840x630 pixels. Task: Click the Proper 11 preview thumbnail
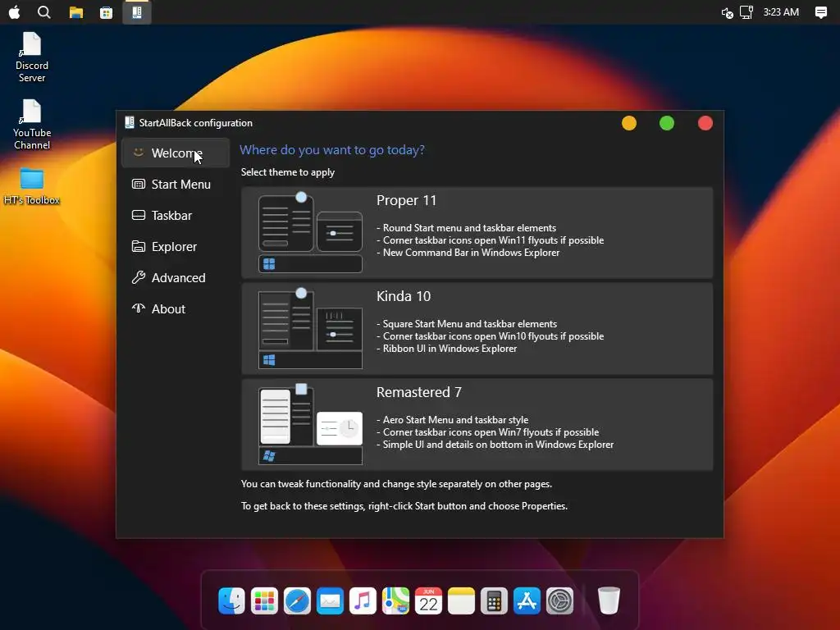pos(310,232)
